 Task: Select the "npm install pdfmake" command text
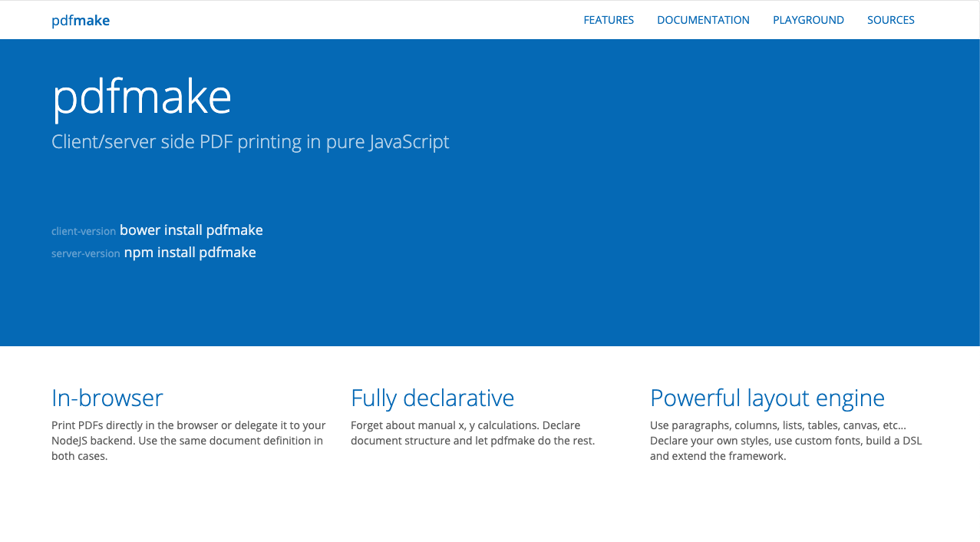[190, 252]
